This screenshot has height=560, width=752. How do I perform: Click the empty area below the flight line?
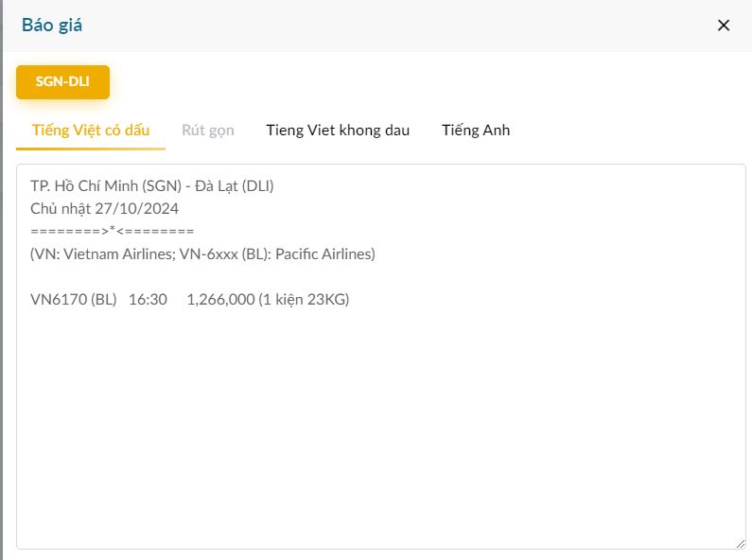click(x=378, y=426)
